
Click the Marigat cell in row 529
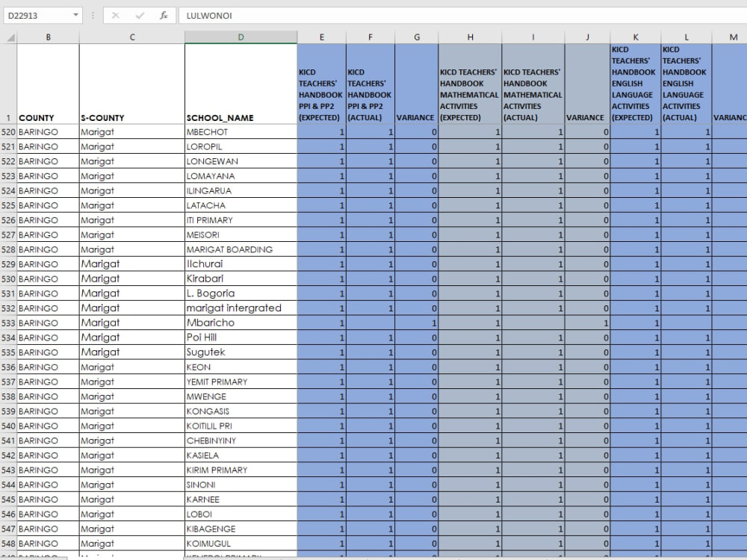[x=132, y=264]
